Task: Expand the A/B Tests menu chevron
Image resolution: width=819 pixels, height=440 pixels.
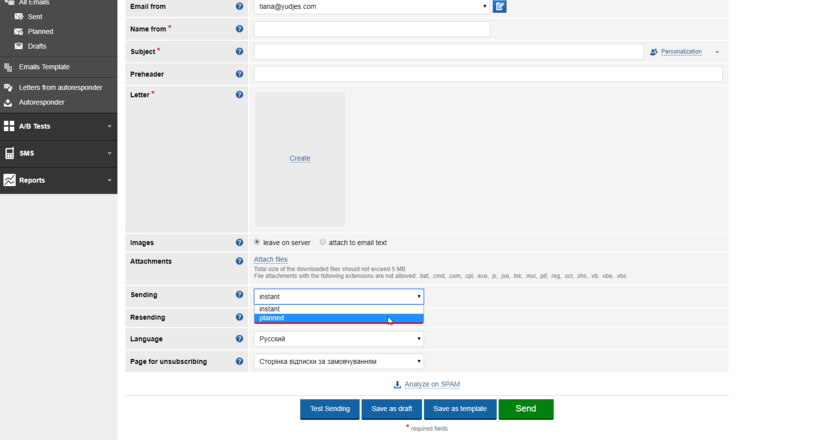Action: click(x=109, y=126)
